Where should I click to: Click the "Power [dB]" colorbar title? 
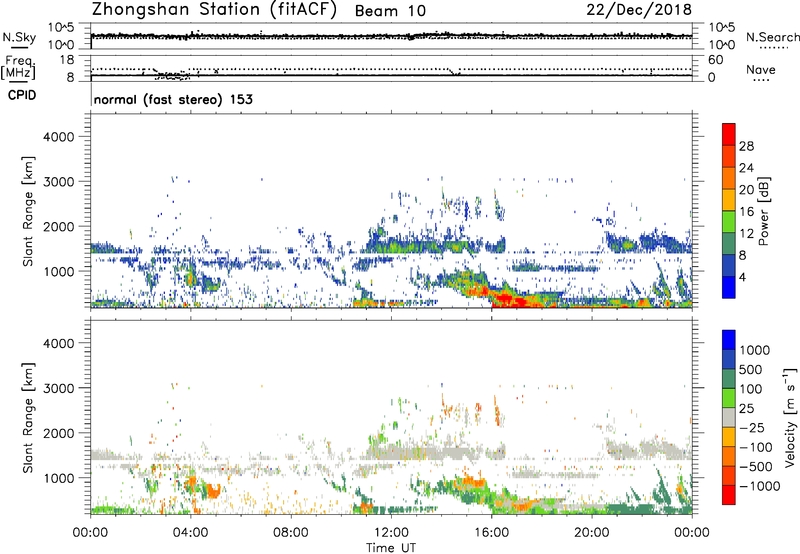tap(763, 211)
